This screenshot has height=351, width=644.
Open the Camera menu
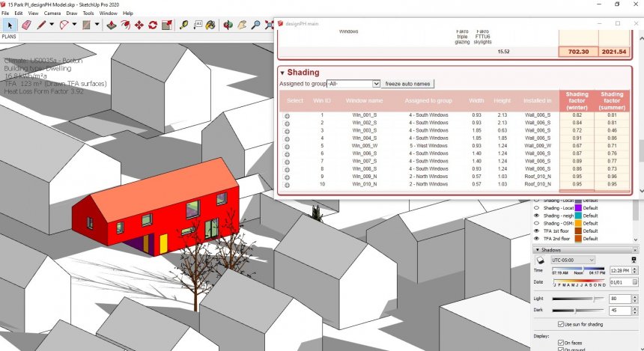(x=52, y=13)
